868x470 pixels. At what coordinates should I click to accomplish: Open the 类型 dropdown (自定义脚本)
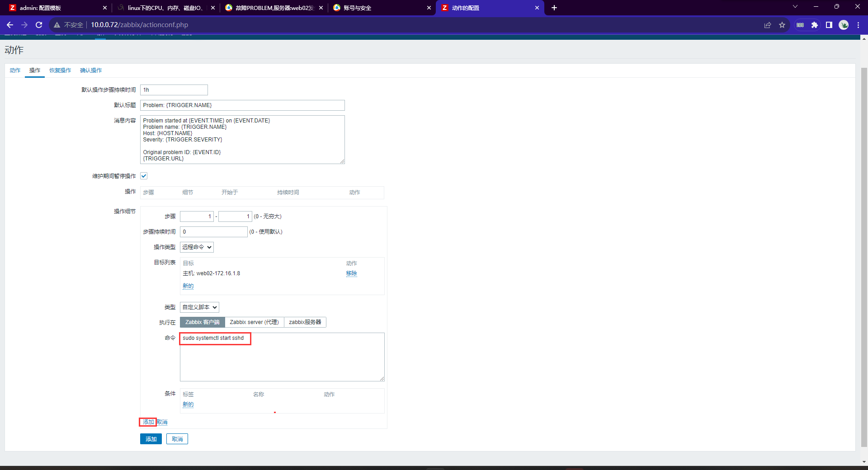(x=199, y=307)
